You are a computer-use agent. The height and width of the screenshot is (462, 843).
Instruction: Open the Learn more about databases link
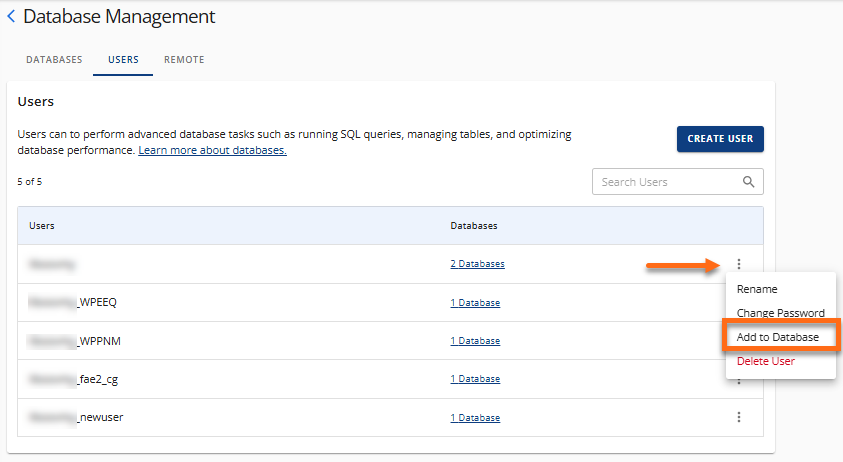(x=212, y=150)
